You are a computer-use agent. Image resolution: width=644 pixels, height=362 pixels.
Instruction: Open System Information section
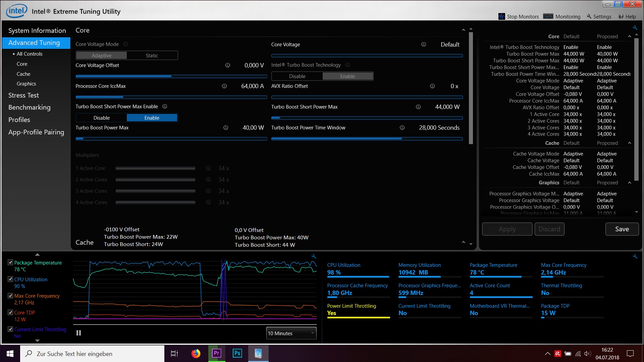pos(37,31)
